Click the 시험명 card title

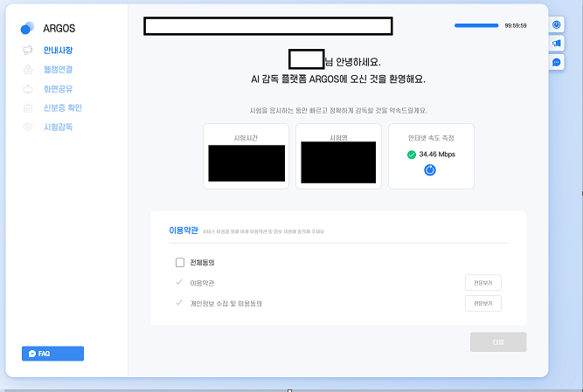[x=338, y=138]
